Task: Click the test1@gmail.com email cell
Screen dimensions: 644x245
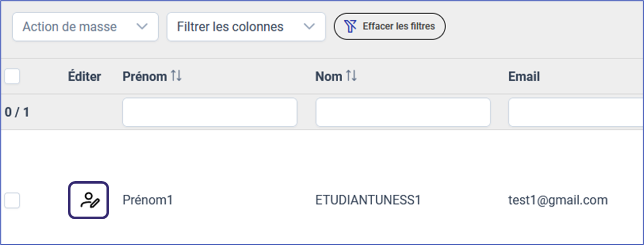Action: (558, 200)
